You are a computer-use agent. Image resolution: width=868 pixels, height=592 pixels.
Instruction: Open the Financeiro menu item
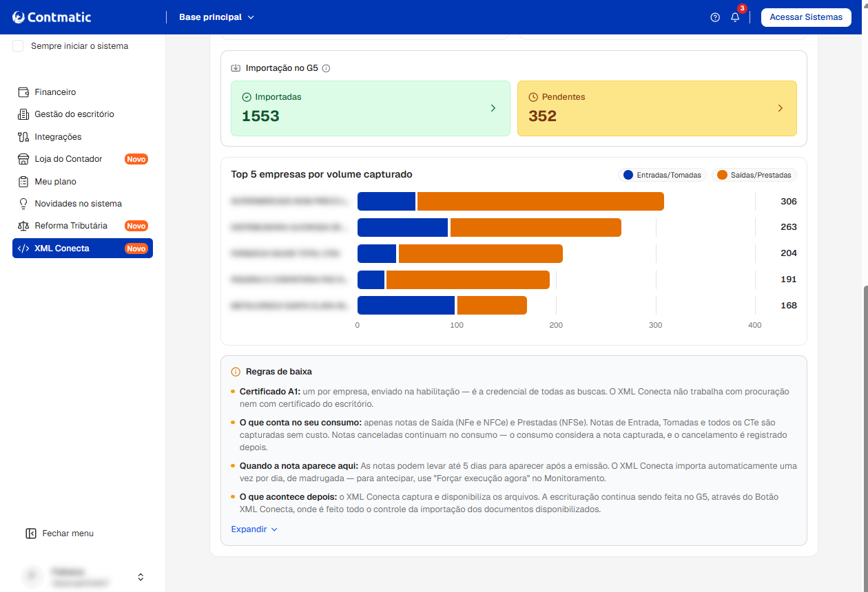coord(83,92)
